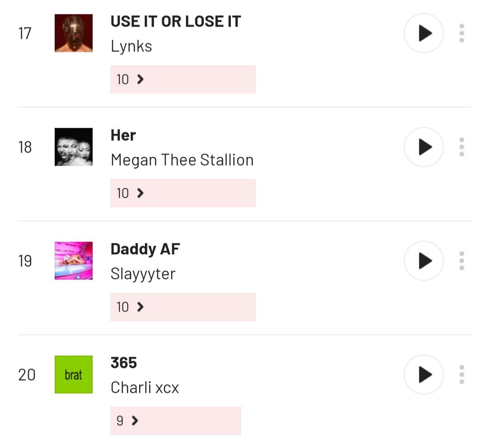The image size is (488, 448).
Task: Play Her by Megan Thee Stallion
Action: (423, 147)
